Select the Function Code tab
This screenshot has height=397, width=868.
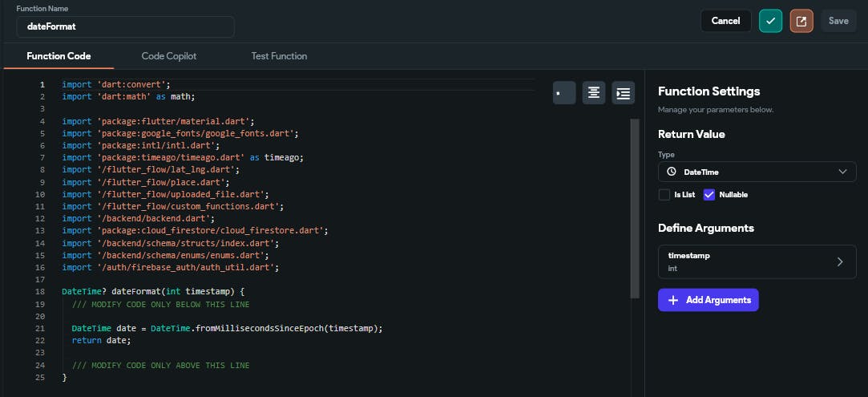(x=59, y=56)
